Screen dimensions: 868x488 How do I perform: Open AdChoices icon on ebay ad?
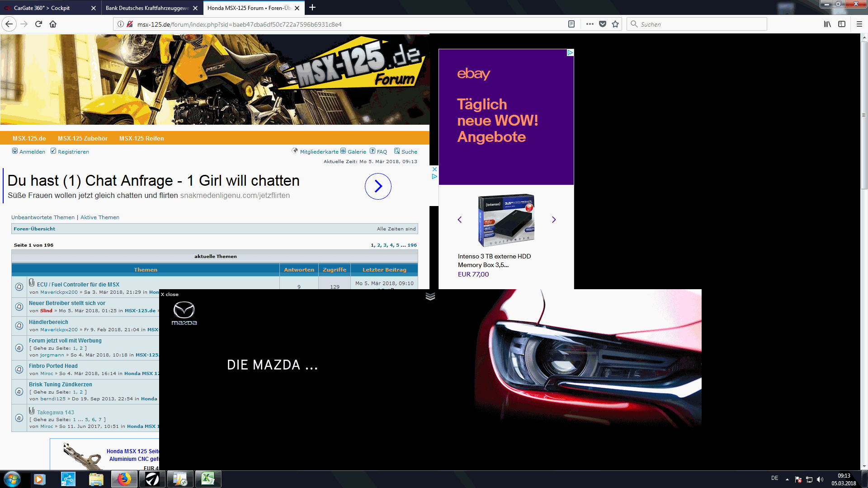570,53
